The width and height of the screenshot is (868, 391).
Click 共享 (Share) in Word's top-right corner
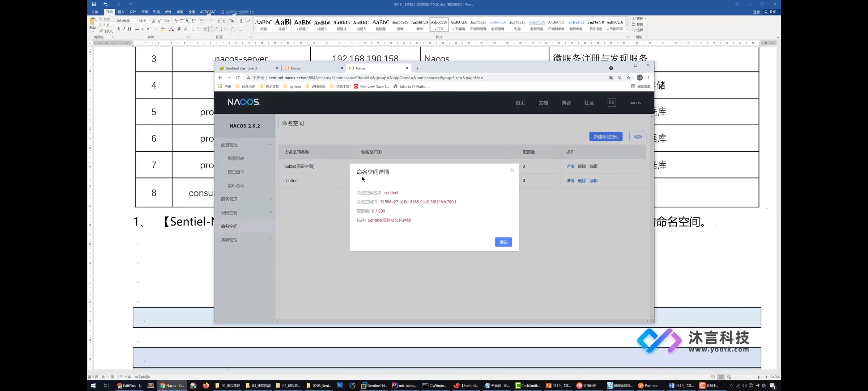pyautogui.click(x=770, y=12)
